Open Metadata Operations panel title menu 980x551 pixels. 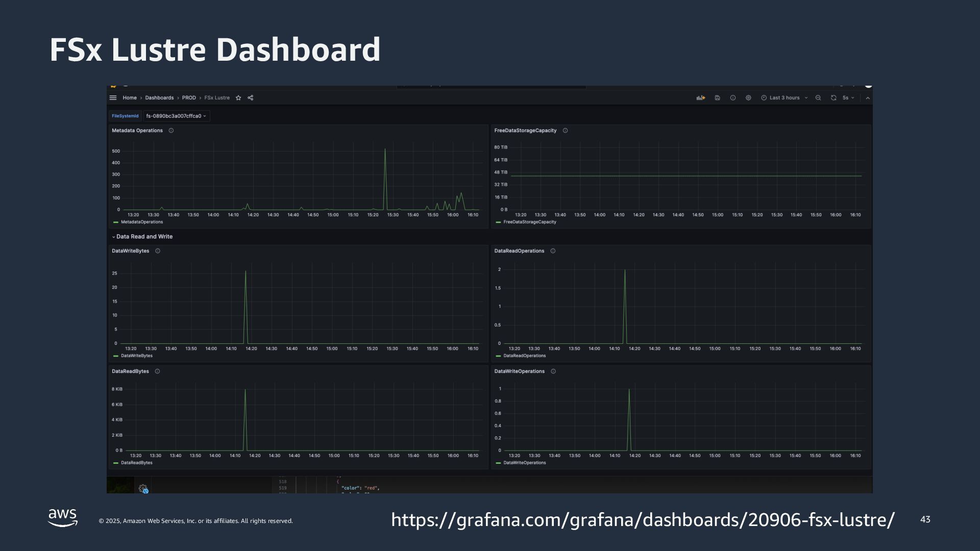[137, 131]
